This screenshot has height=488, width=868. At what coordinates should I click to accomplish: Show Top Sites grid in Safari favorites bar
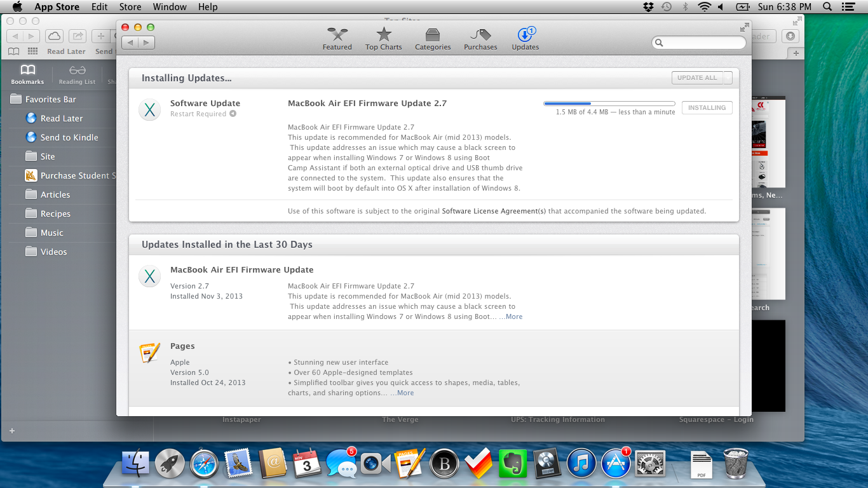coord(33,51)
